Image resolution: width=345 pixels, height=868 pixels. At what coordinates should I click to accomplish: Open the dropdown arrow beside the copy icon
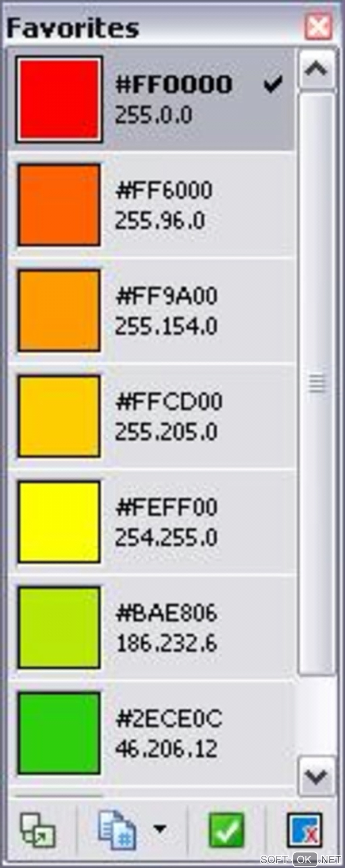click(160, 828)
